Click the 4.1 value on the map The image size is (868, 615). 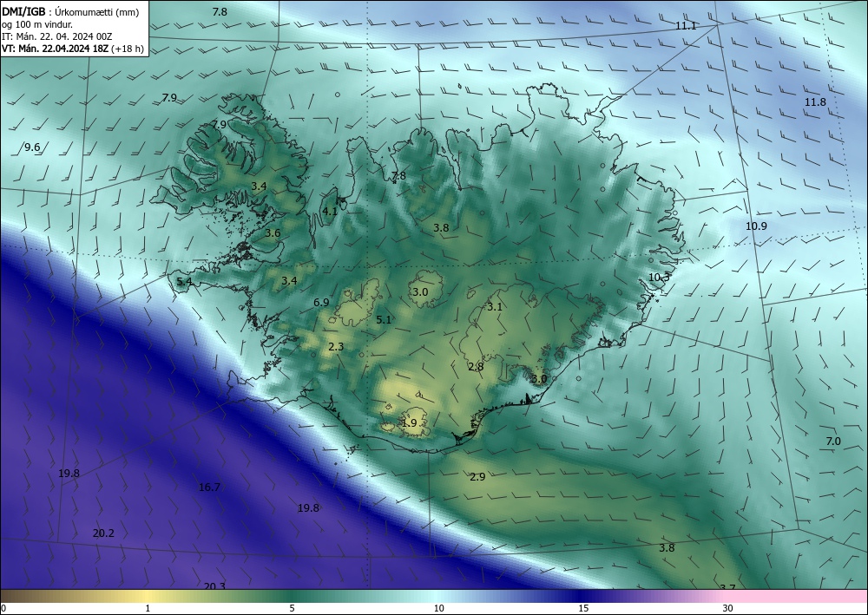[330, 212]
